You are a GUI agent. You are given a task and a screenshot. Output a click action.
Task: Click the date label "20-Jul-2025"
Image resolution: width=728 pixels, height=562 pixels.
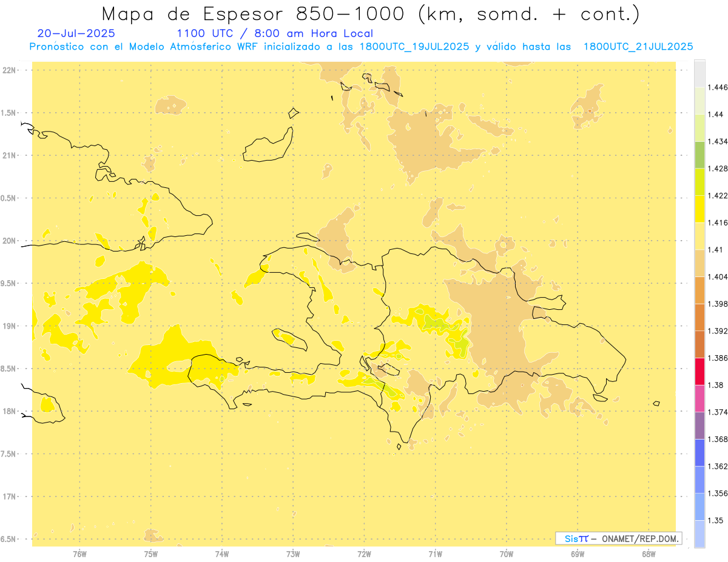click(x=76, y=33)
